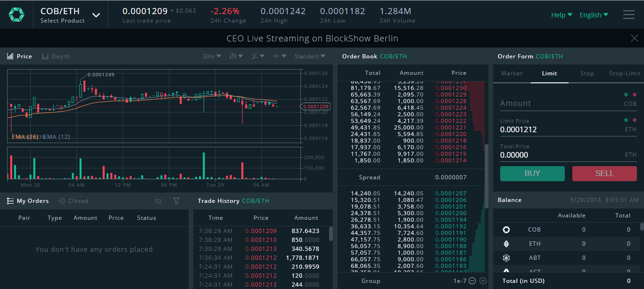Switch to the Depth chart tab

pos(56,56)
